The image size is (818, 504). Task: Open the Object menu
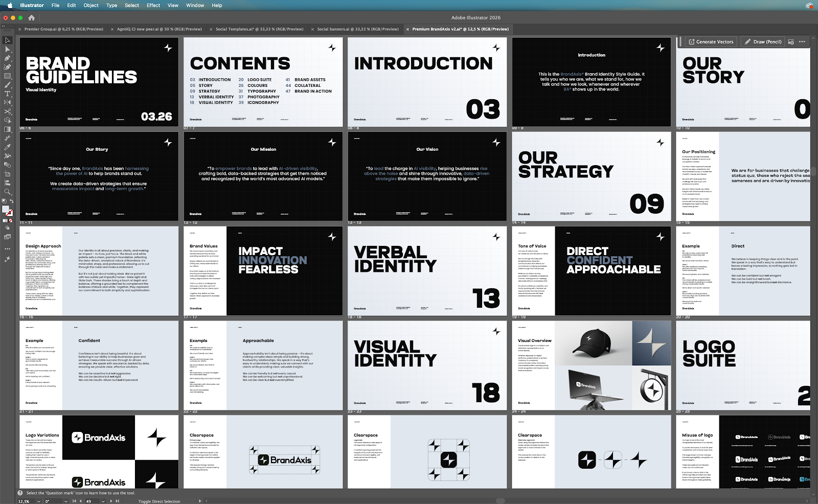pyautogui.click(x=91, y=5)
